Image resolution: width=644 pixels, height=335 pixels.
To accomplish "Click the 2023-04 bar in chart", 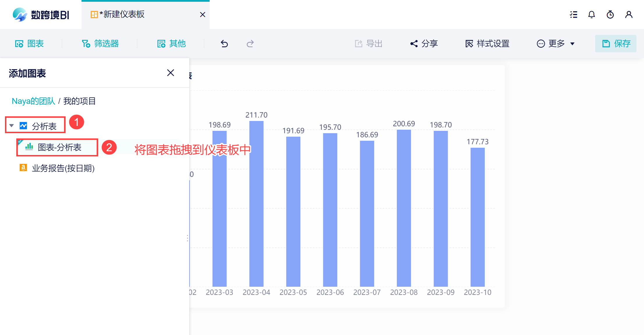I will [256, 204].
